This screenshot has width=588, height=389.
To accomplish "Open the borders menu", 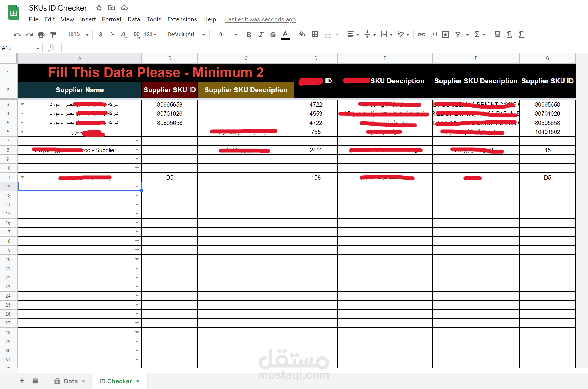I will [315, 34].
